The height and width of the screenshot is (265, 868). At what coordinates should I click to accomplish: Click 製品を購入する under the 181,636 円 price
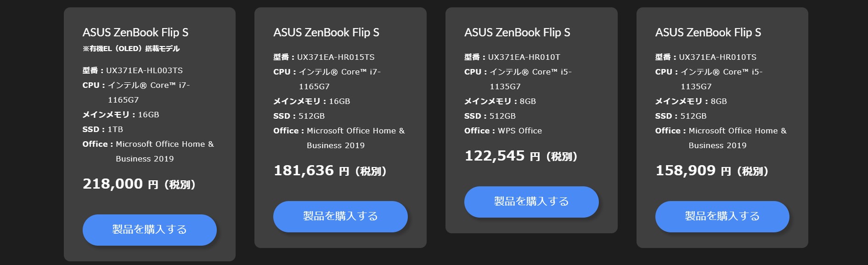[340, 216]
